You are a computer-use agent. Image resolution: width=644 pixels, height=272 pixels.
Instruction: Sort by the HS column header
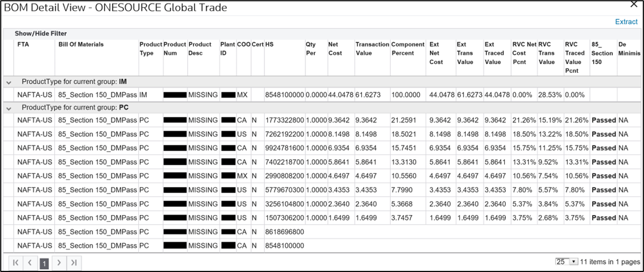(x=269, y=44)
